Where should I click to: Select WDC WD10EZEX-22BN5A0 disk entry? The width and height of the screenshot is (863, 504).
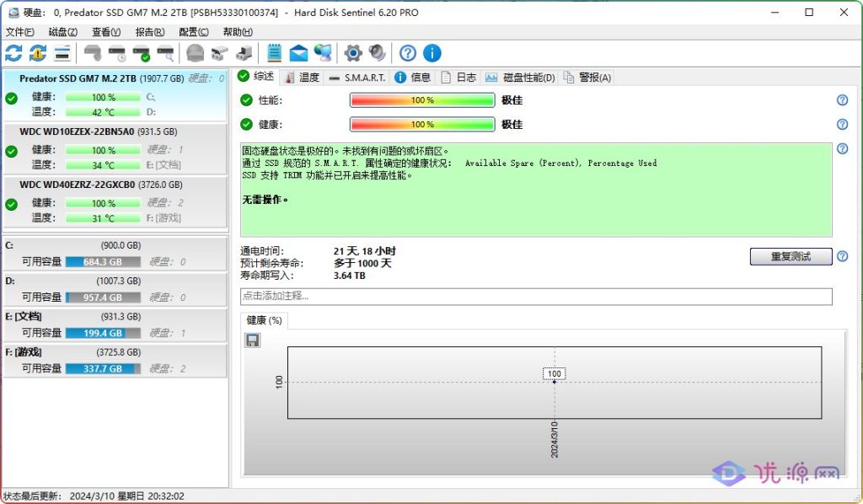115,148
